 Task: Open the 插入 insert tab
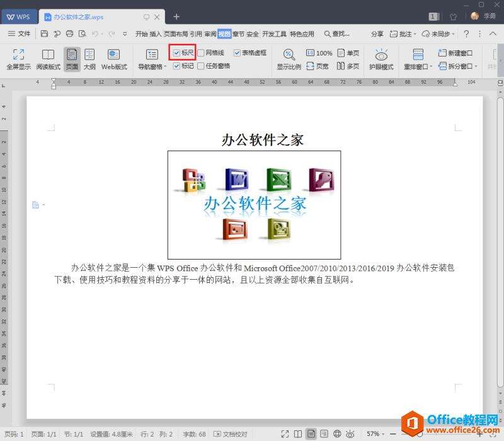pos(156,34)
